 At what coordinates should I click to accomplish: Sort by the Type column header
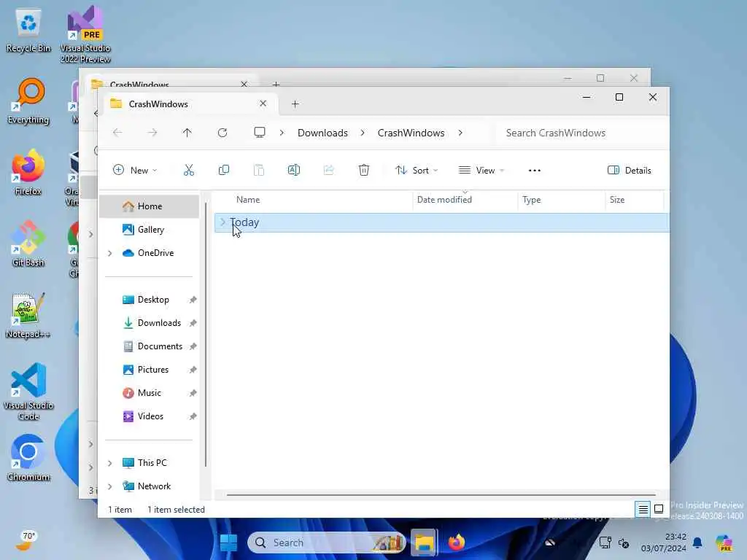click(x=562, y=200)
